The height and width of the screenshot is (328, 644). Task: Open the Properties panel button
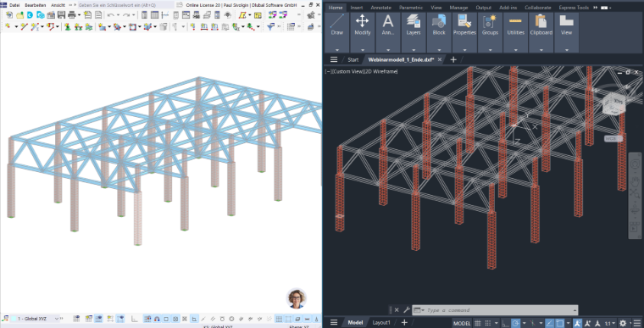tap(464, 32)
